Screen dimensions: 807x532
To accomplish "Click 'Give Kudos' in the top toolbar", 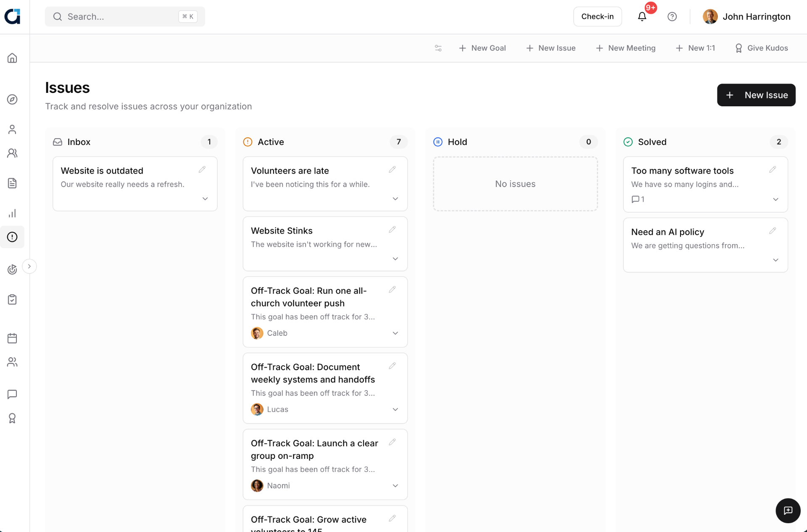I will tap(761, 48).
